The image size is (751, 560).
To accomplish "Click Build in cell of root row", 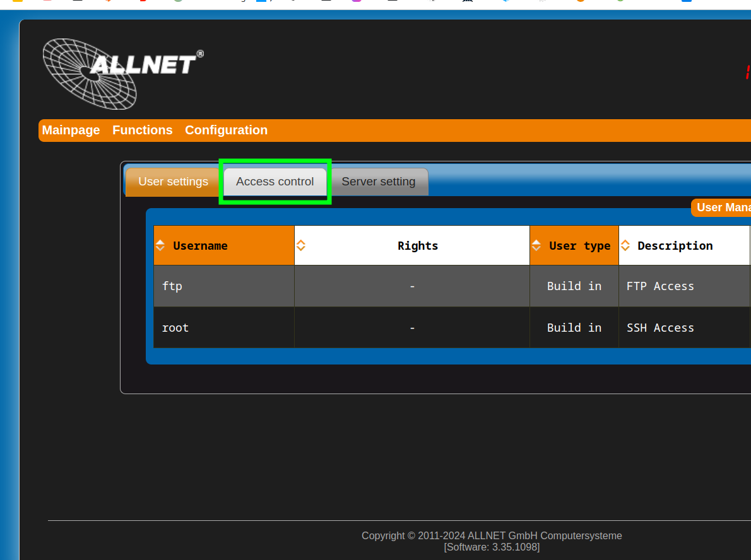I will click(574, 328).
